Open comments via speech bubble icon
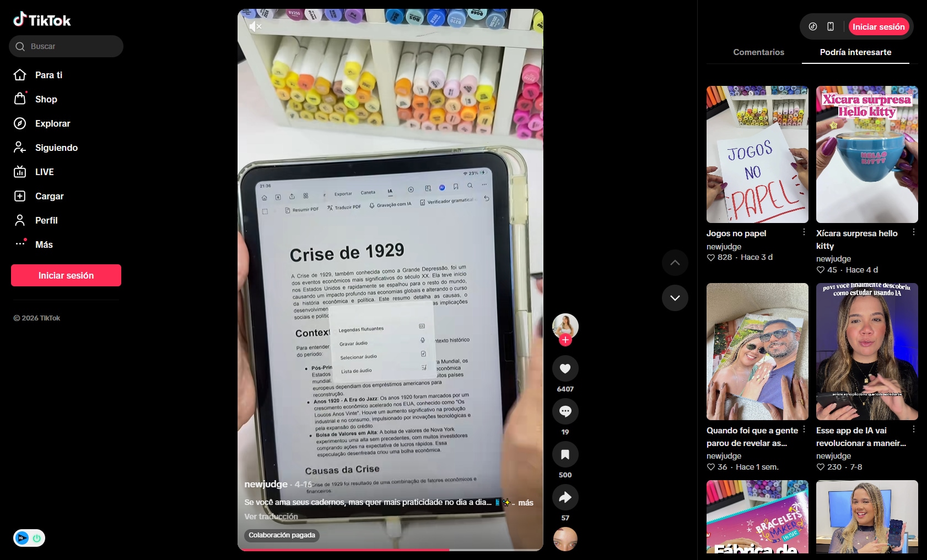The image size is (927, 560). [565, 411]
